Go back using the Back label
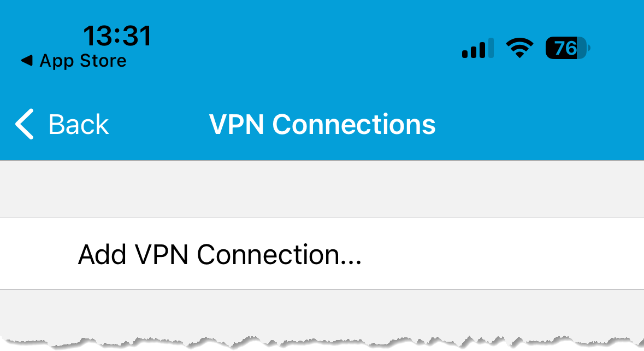Viewport: 644px width, 351px height. point(79,125)
